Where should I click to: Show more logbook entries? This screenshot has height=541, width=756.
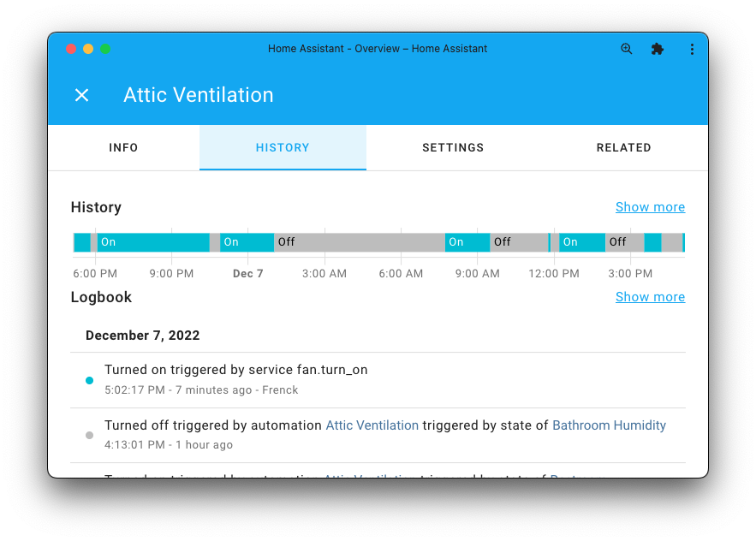(x=650, y=296)
